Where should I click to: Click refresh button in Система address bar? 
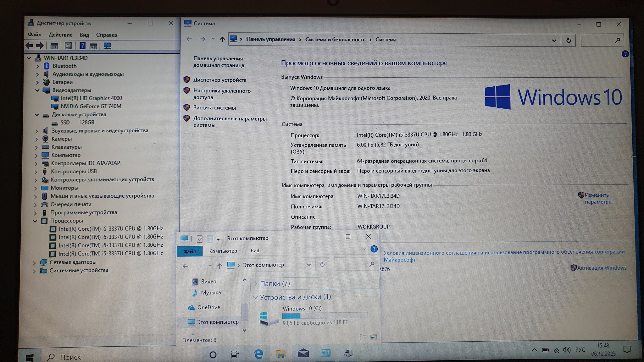click(x=568, y=40)
